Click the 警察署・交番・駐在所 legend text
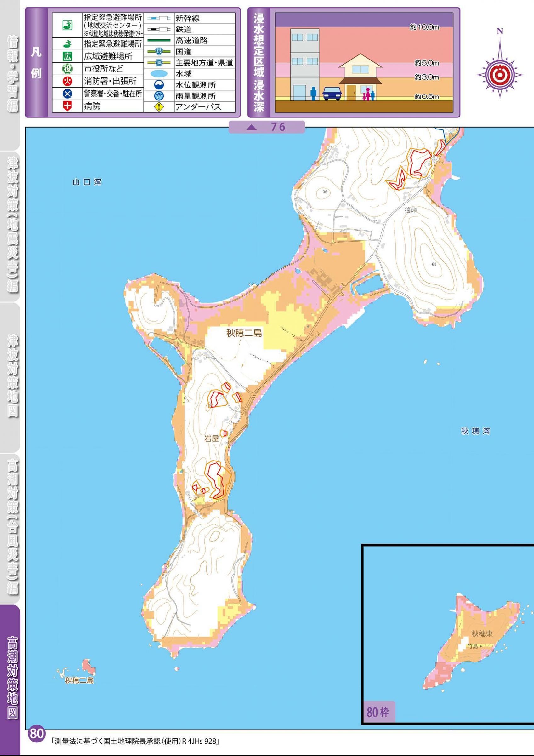 pyautogui.click(x=113, y=94)
